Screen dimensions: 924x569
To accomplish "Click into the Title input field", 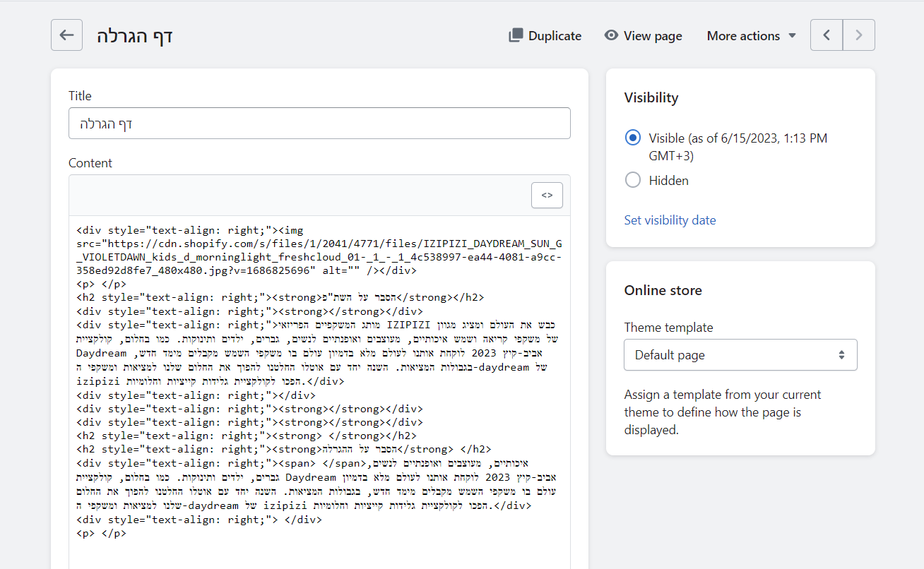I will 319,124.
